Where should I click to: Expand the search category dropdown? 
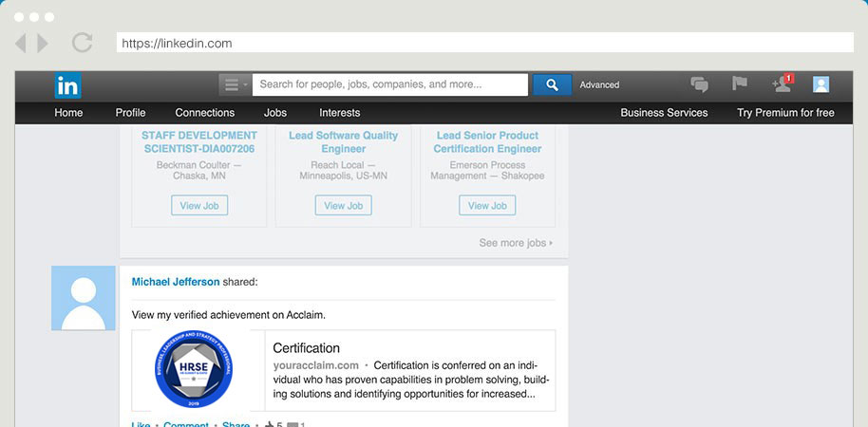(235, 84)
